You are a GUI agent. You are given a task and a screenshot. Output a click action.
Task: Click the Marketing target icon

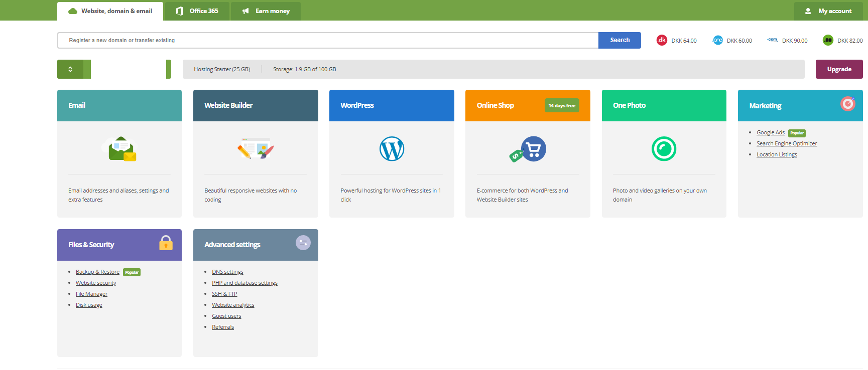tap(847, 104)
